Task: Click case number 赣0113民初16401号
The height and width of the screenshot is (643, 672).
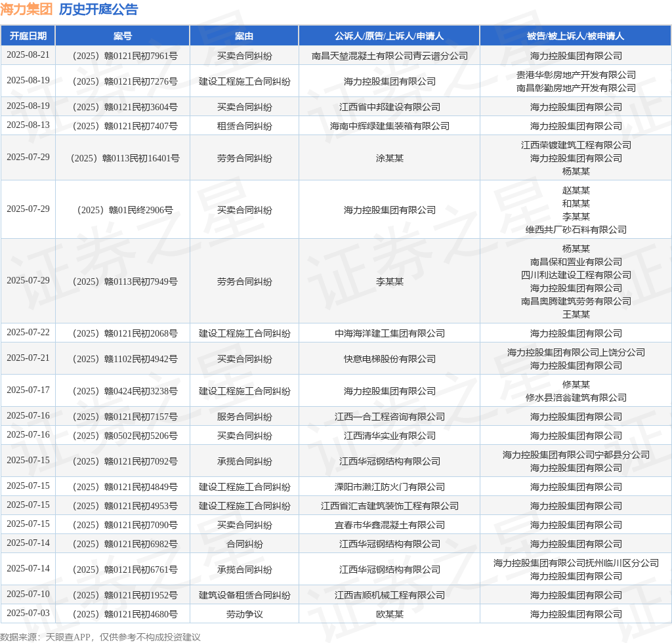Action: pyautogui.click(x=125, y=159)
